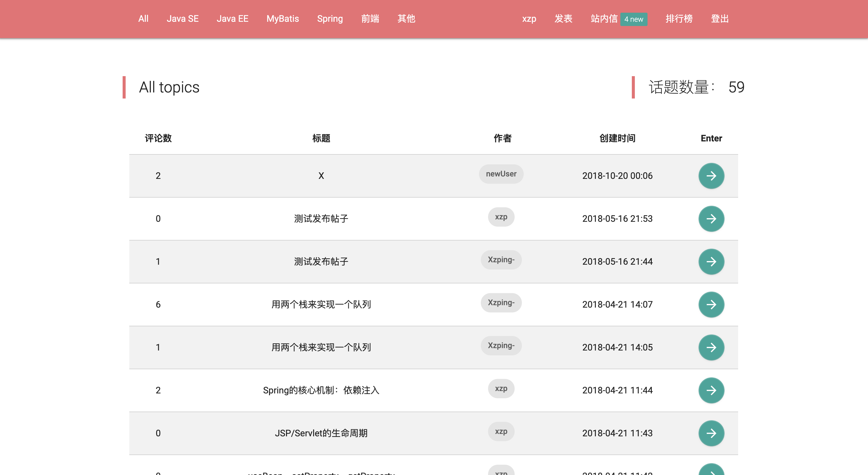The image size is (868, 475).
Task: Open the 2018-05-16 21:53 topic arrow
Action: pos(711,218)
